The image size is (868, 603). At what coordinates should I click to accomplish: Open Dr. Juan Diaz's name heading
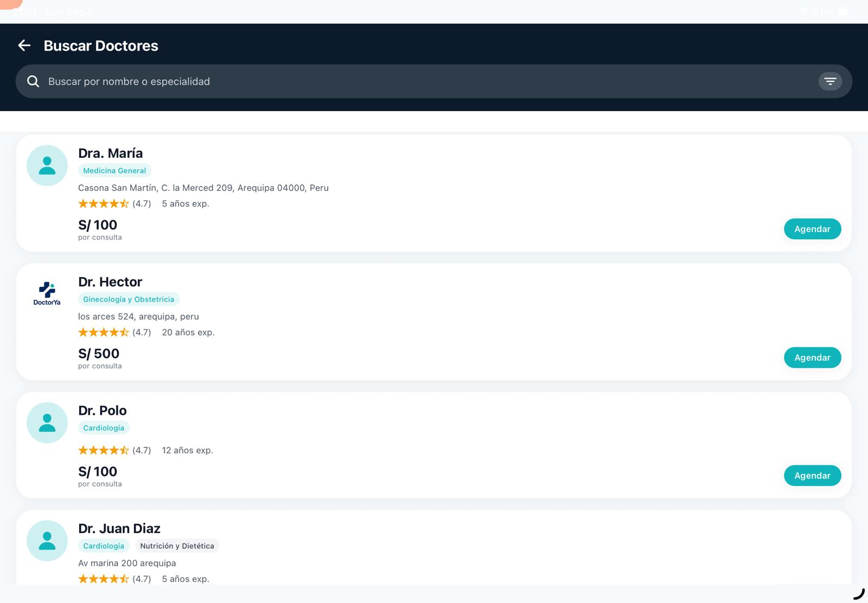point(119,529)
